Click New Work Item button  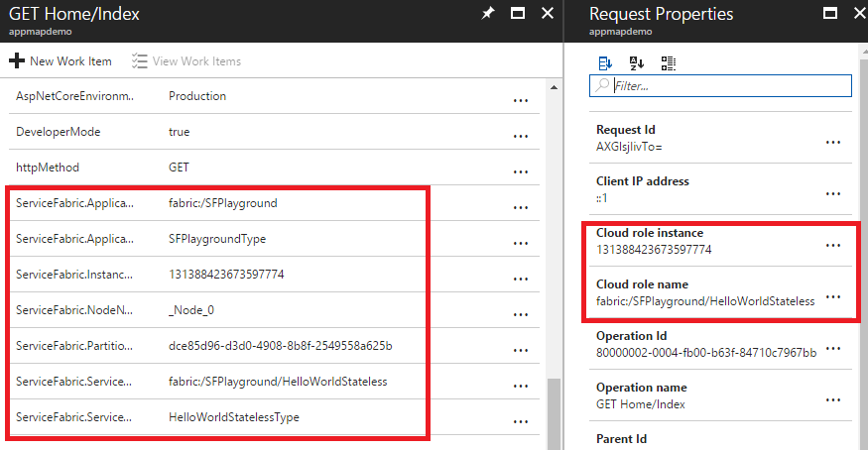click(x=61, y=60)
